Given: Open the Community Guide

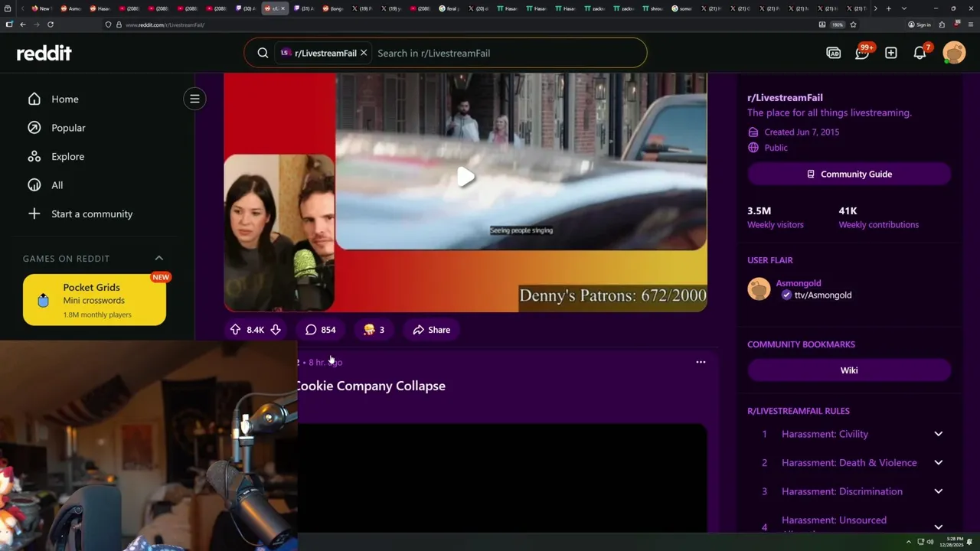Looking at the screenshot, I should coord(849,174).
